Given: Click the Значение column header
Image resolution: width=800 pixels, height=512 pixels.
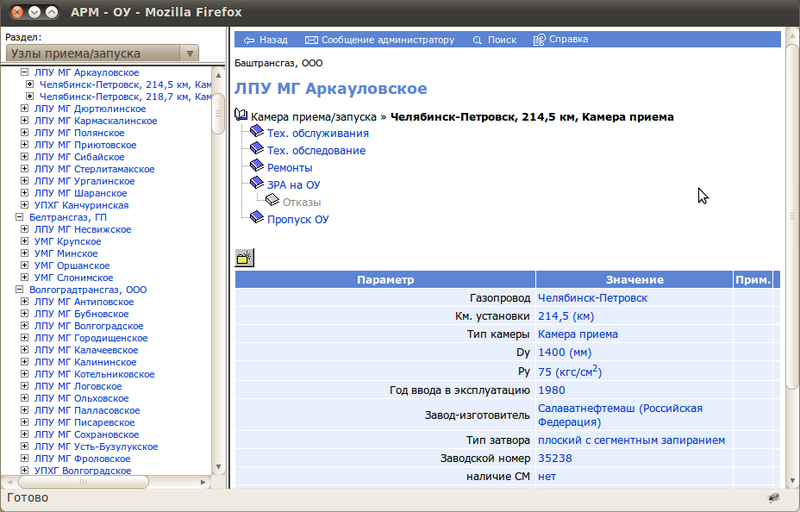Looking at the screenshot, I should [635, 279].
